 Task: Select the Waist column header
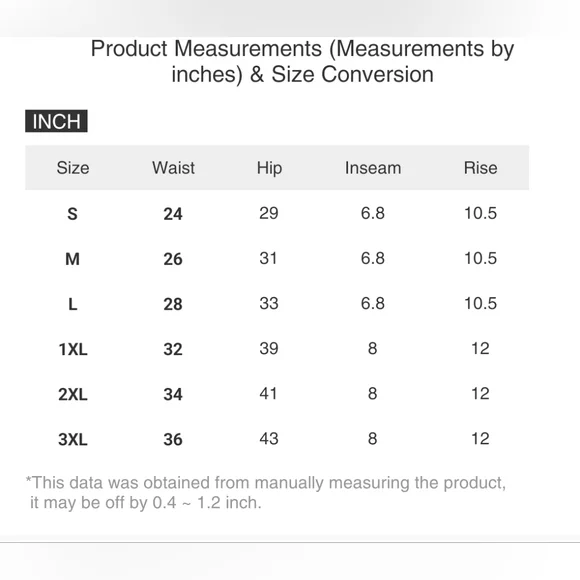(x=173, y=168)
